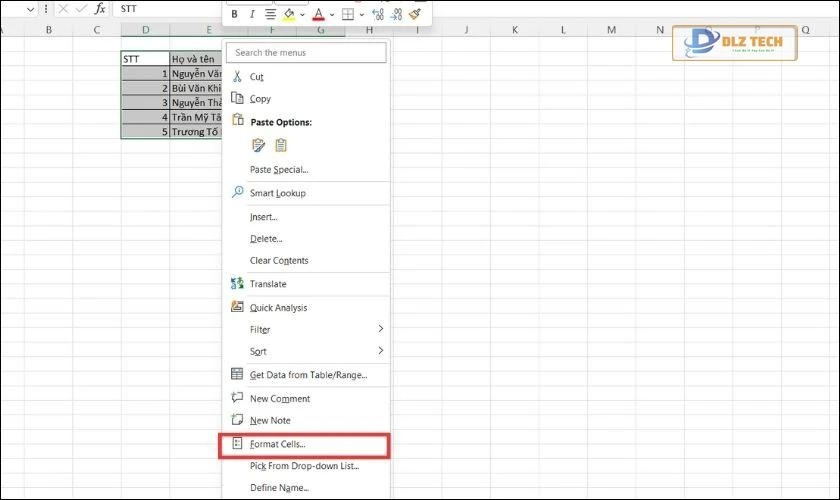Screen dimensions: 840x500
Task: Click the Format Painter brush icon
Action: [414, 15]
